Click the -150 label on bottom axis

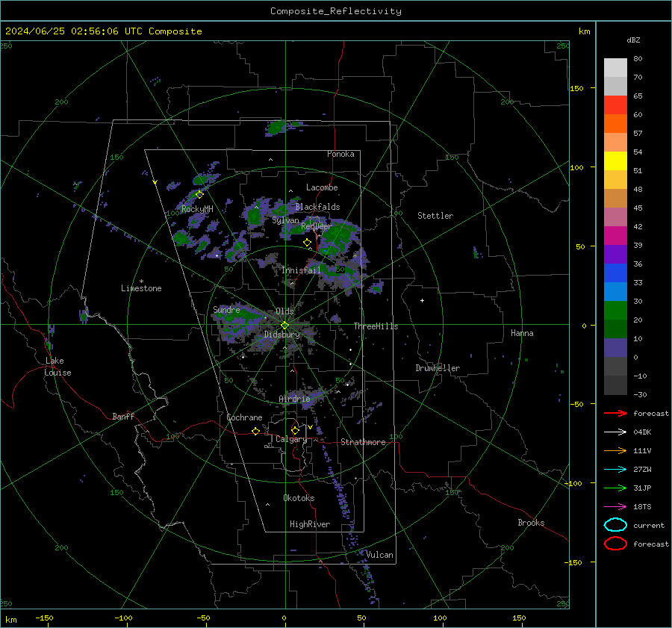[44, 618]
